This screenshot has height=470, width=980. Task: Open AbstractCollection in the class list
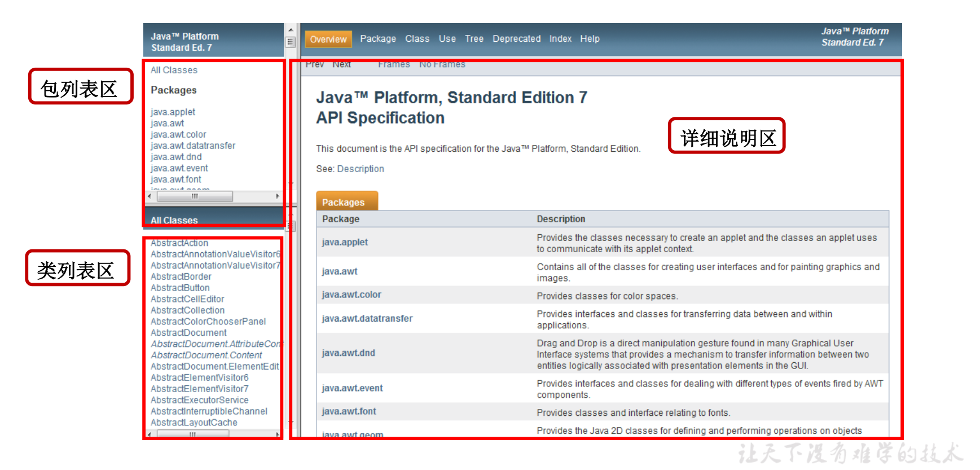coord(187,311)
